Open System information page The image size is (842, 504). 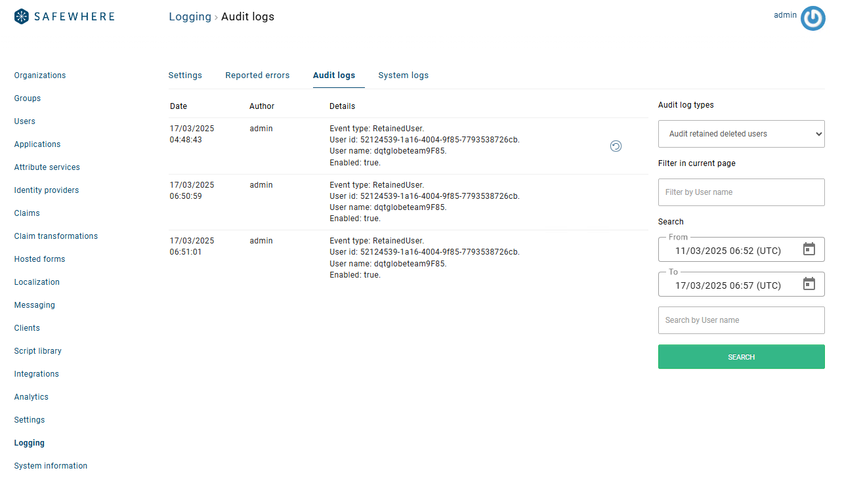coord(51,466)
